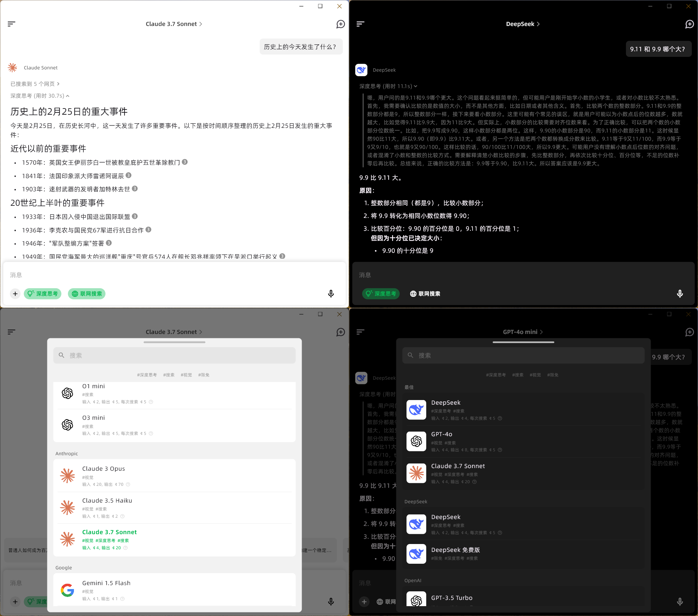Click plus attachment button beside 深度思考

tap(15, 294)
